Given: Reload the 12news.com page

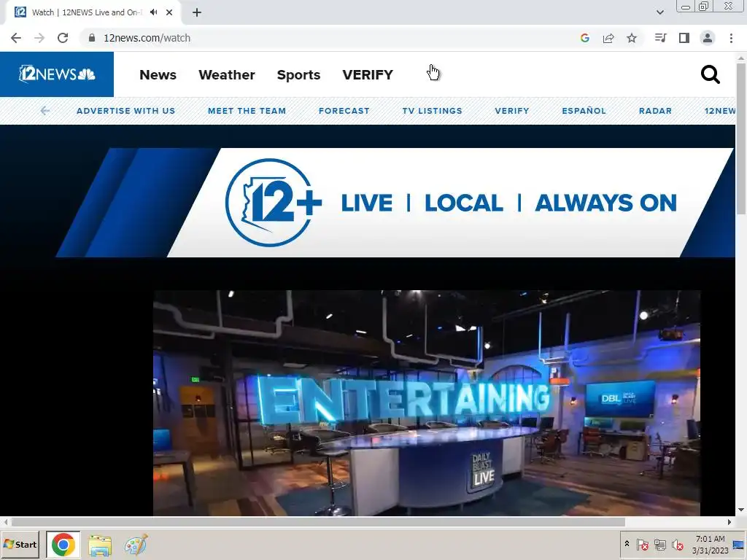Looking at the screenshot, I should (x=63, y=38).
